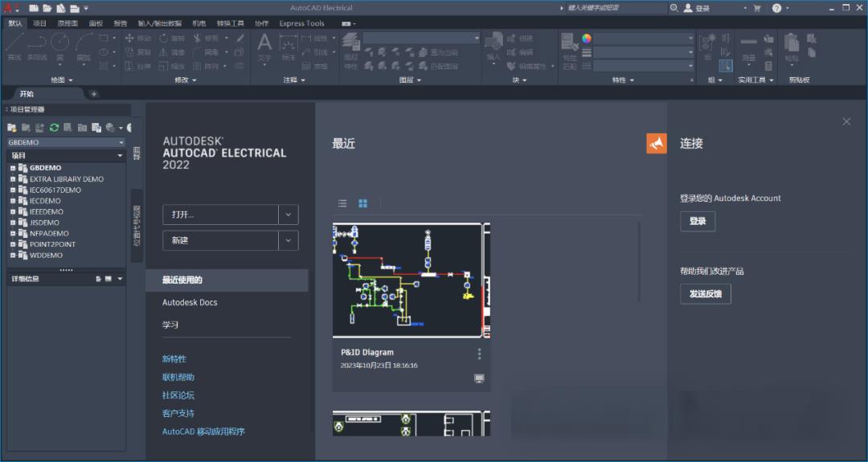Click the 打开 button

[220, 215]
